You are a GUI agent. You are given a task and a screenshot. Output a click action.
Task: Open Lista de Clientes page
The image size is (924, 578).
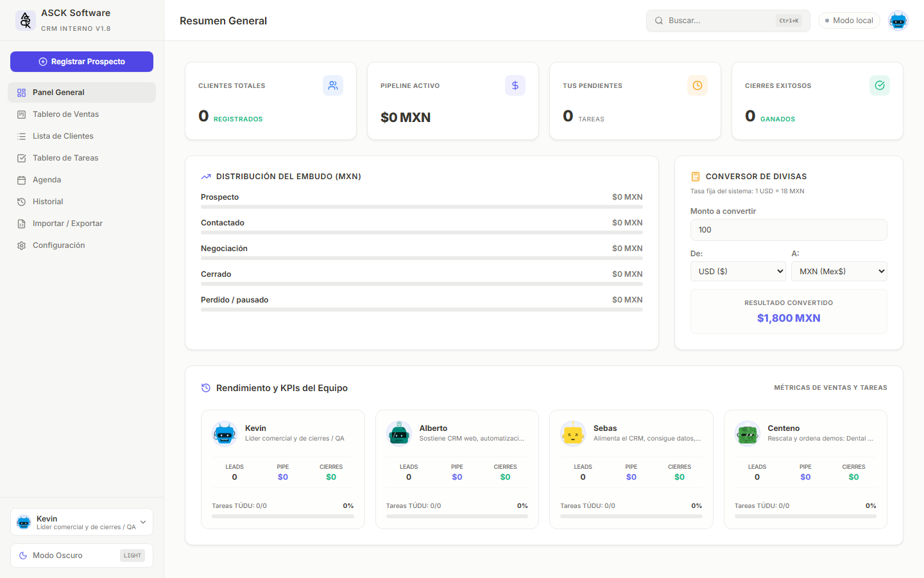pos(81,136)
